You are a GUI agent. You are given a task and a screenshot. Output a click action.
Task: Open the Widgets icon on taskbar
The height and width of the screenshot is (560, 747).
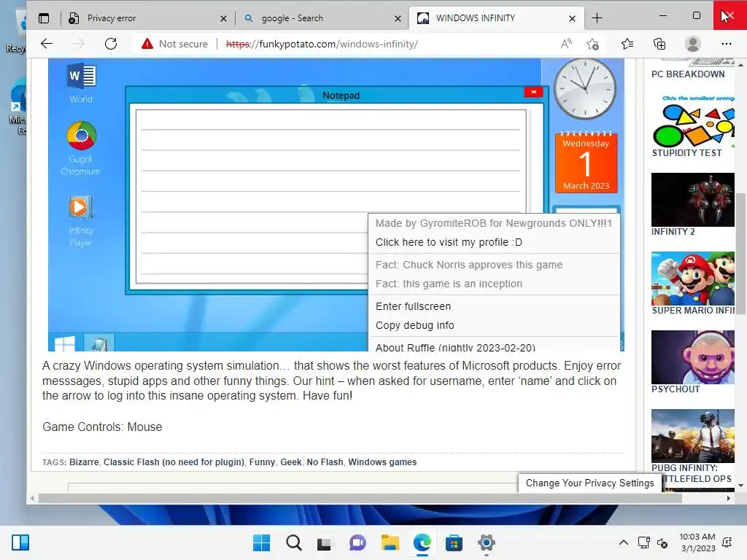(x=20, y=542)
